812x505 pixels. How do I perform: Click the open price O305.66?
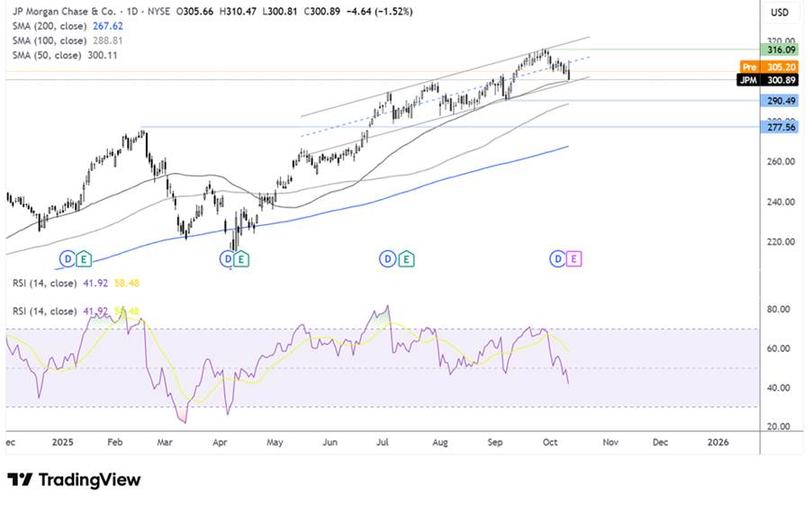click(x=194, y=12)
